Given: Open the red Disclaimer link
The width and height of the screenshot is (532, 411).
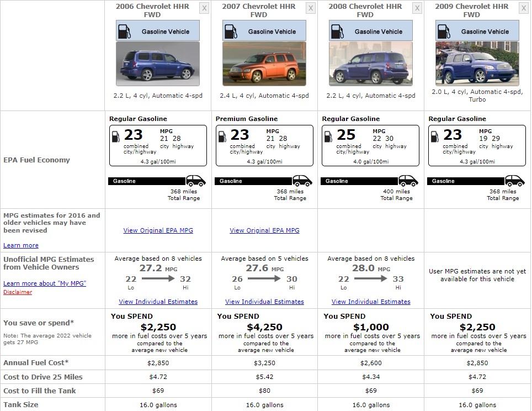Looking at the screenshot, I should click(18, 292).
